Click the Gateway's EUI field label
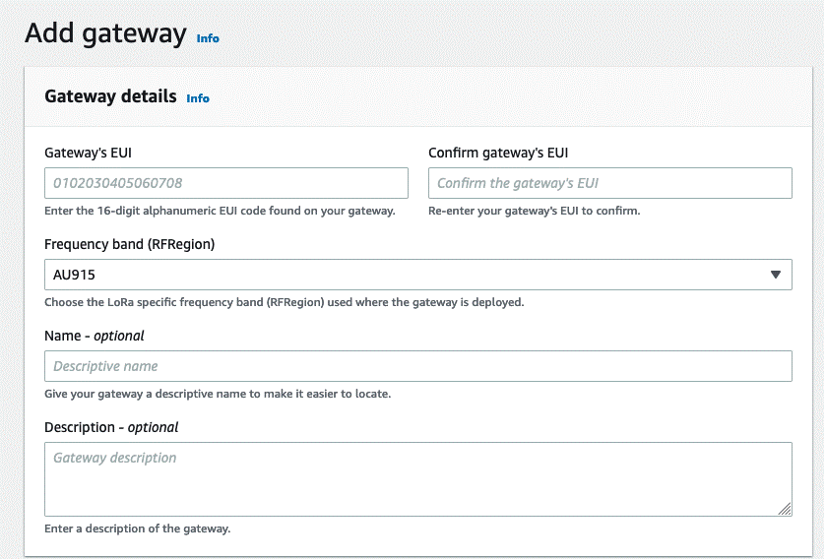This screenshot has width=824, height=560. pos(88,153)
